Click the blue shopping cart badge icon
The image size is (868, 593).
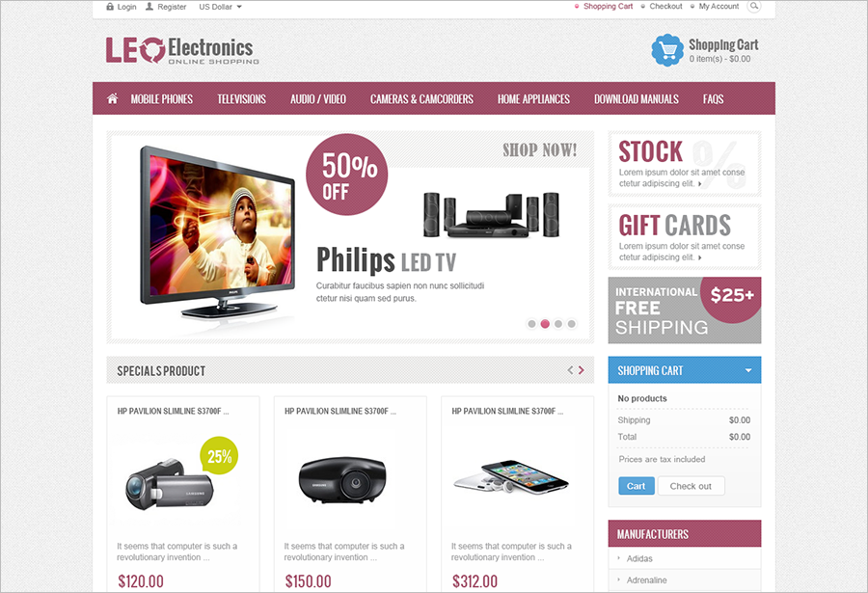click(x=667, y=50)
